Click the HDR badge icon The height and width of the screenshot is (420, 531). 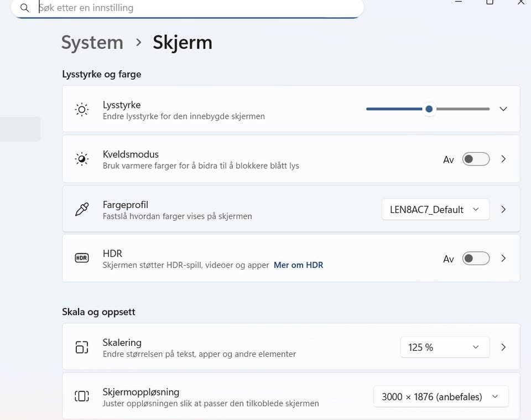coord(82,258)
